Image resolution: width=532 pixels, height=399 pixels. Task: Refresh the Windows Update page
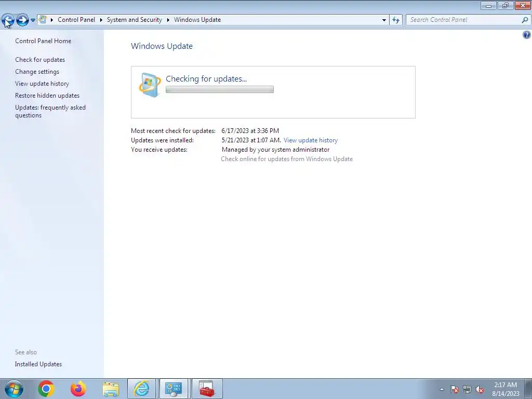coord(395,20)
